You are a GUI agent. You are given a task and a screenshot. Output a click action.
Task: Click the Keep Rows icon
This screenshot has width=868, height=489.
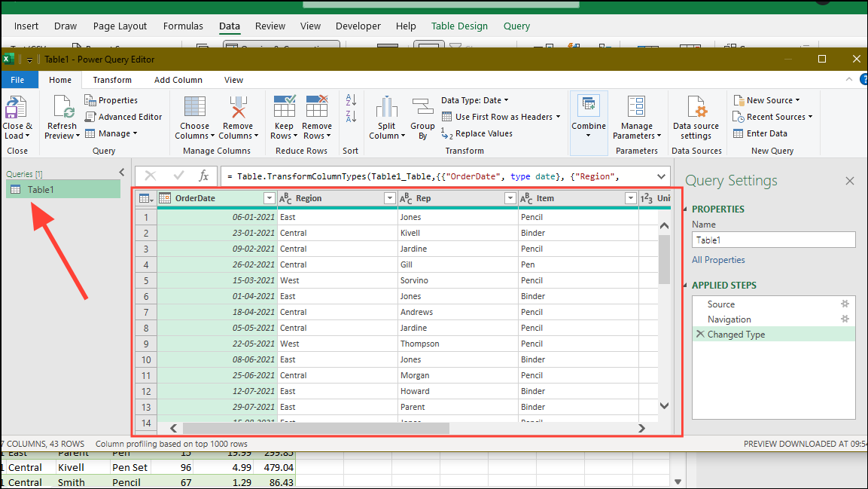point(284,107)
